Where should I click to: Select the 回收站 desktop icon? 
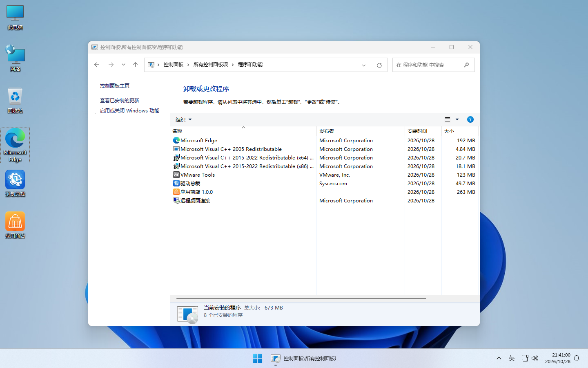[x=15, y=101]
